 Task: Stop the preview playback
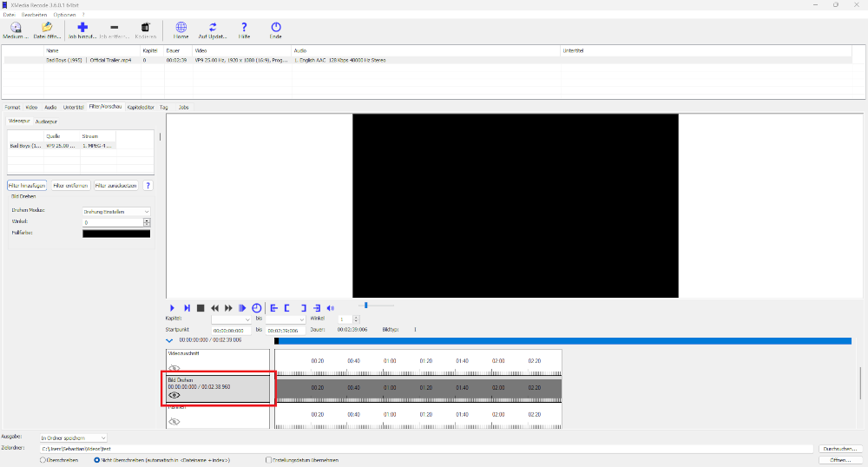(x=201, y=308)
